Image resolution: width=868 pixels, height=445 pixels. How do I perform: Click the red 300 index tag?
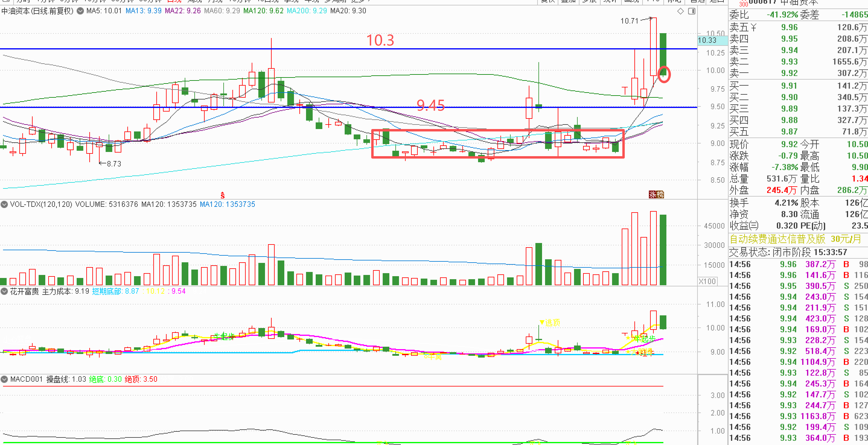743,4
